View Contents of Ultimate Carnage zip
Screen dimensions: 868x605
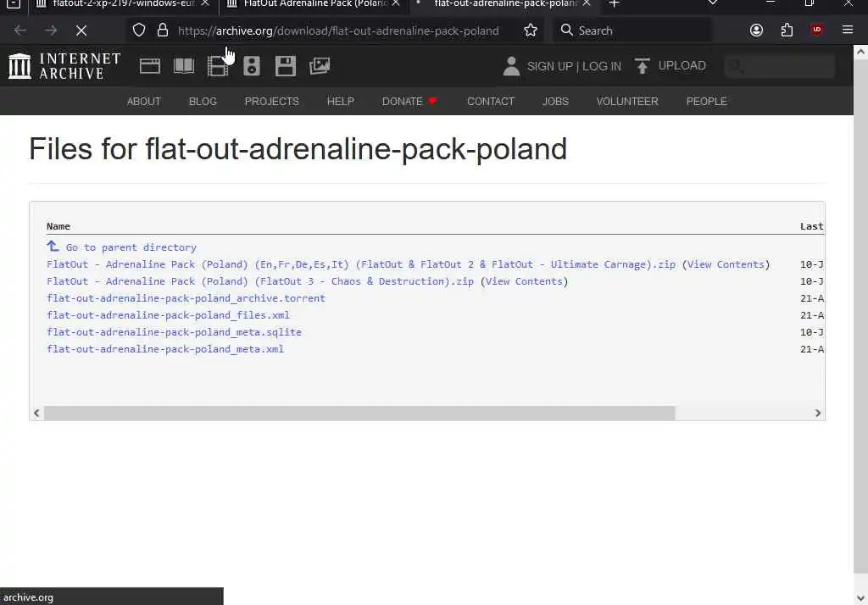726,264
